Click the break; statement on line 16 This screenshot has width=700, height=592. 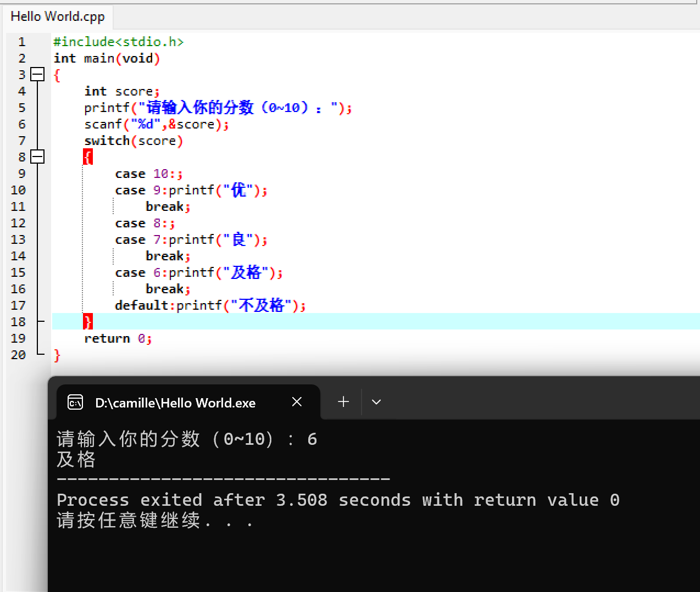tap(168, 289)
